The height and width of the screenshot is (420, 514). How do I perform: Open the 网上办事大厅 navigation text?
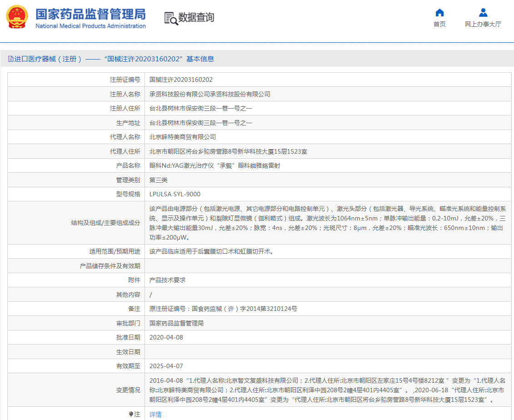[483, 24]
